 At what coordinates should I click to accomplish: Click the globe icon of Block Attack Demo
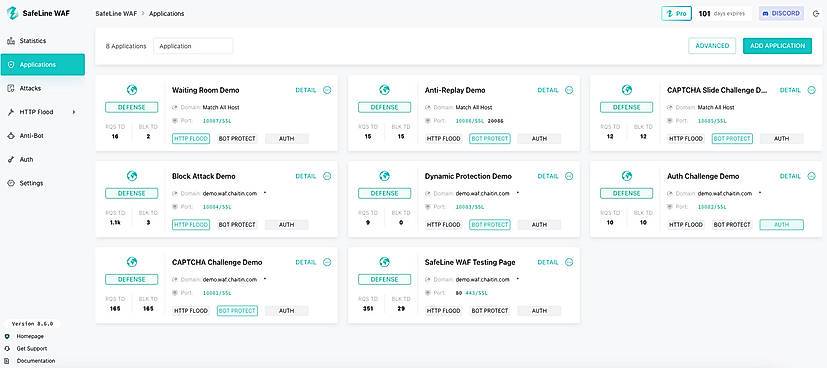tap(132, 176)
